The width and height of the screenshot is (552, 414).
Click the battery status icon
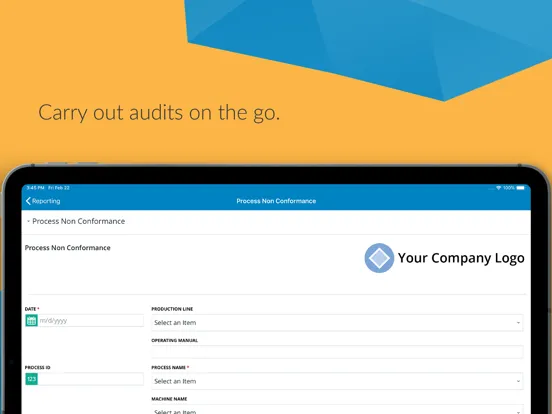point(521,188)
